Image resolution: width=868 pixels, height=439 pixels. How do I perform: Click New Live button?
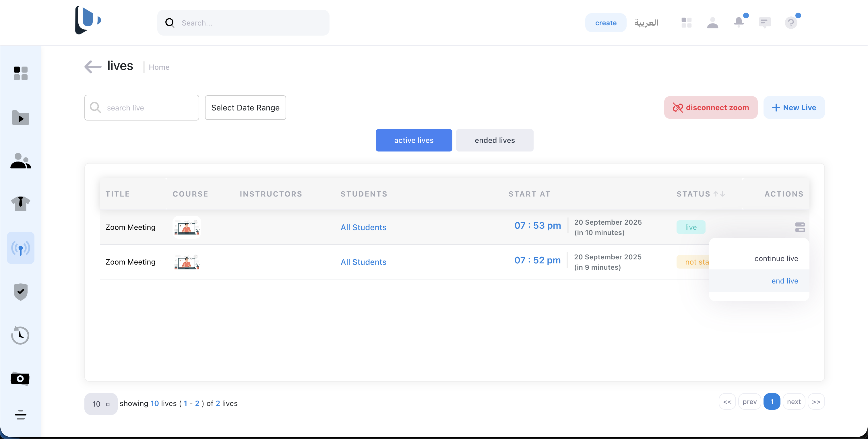(794, 108)
